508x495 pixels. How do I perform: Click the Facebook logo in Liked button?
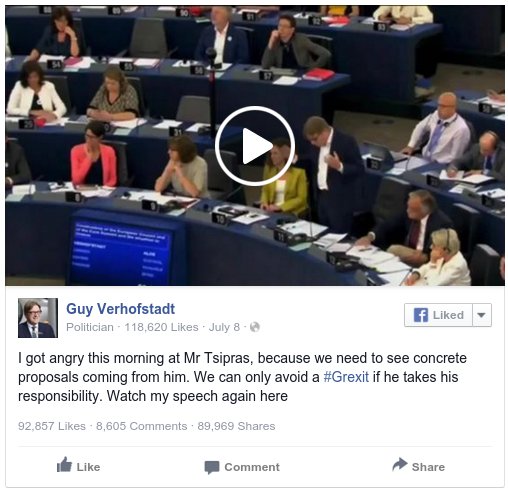[421, 315]
